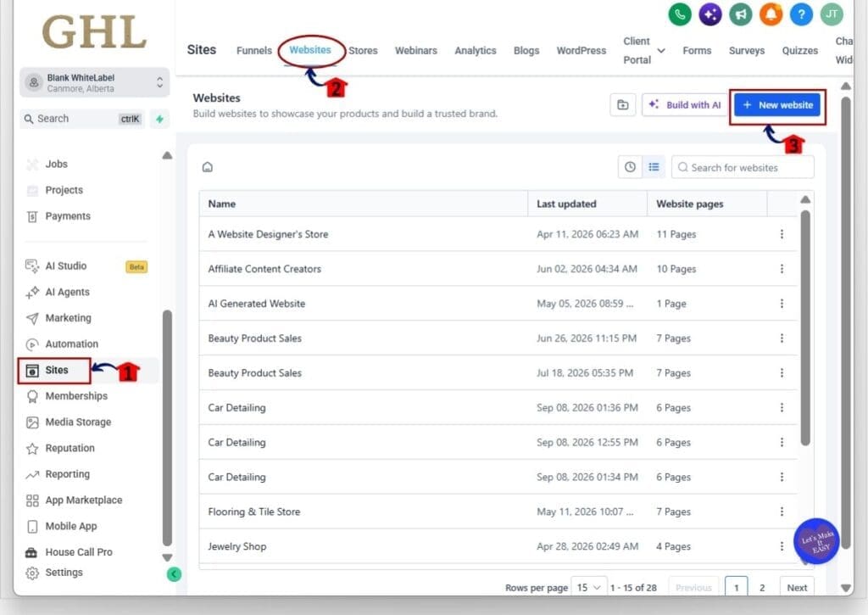868x615 pixels.
Task: Open options menu for A Website Designer's Store
Action: click(x=782, y=234)
